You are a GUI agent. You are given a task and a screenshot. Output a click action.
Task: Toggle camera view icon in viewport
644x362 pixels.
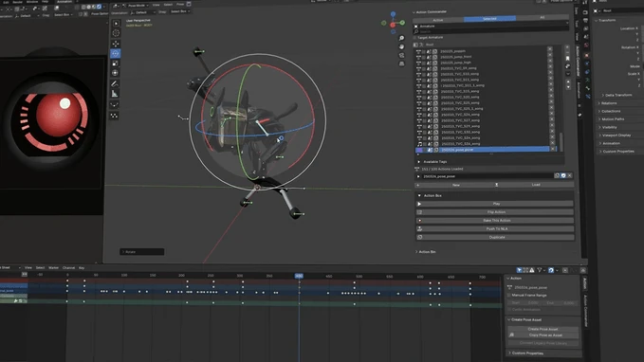click(402, 55)
